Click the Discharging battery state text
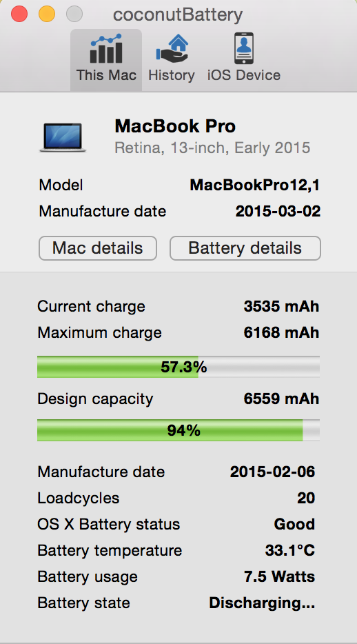357x644 pixels. (262, 603)
